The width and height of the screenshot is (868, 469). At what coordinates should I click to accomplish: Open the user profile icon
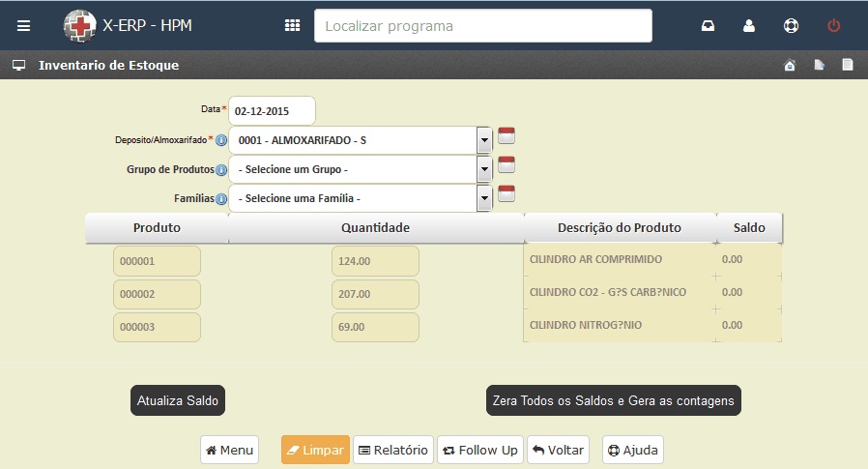749,25
